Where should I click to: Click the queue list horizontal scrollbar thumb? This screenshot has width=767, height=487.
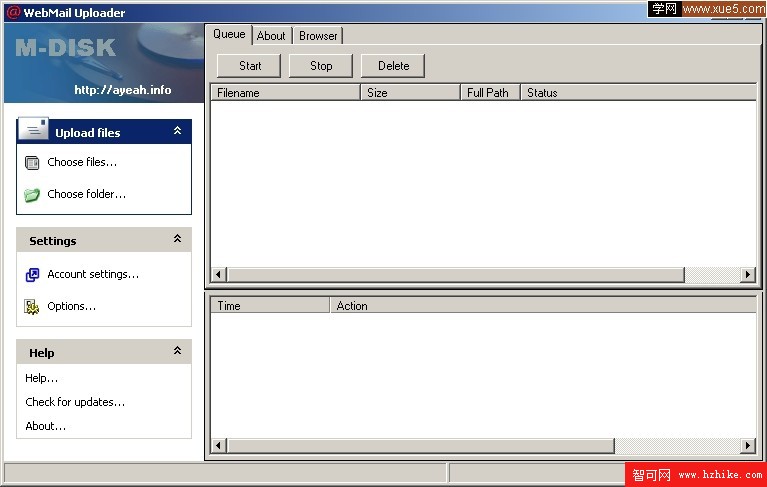point(455,275)
